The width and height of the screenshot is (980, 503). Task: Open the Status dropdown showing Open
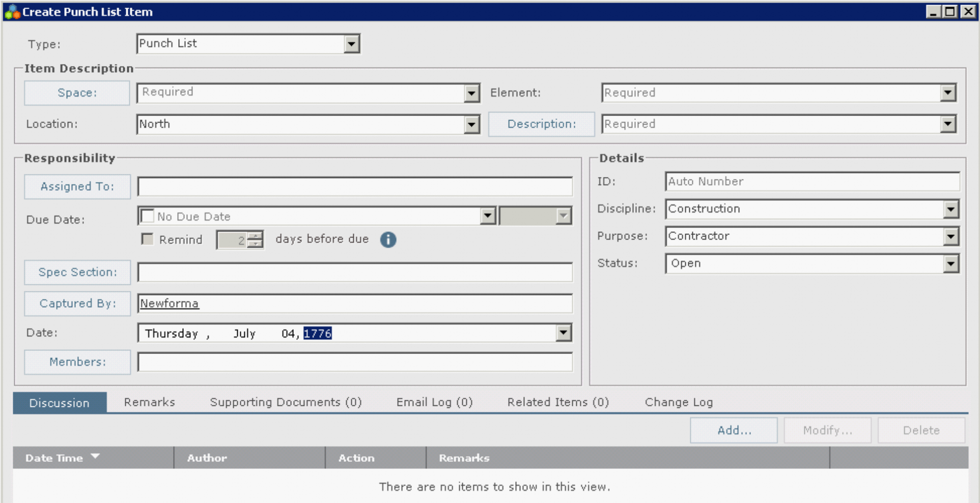pos(951,263)
